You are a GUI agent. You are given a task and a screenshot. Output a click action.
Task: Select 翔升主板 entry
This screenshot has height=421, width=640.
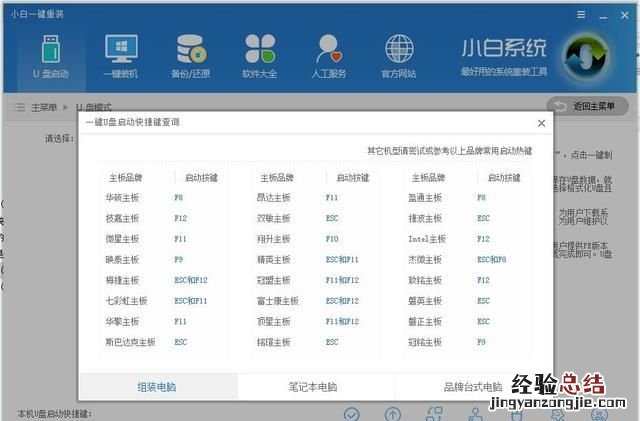(273, 239)
